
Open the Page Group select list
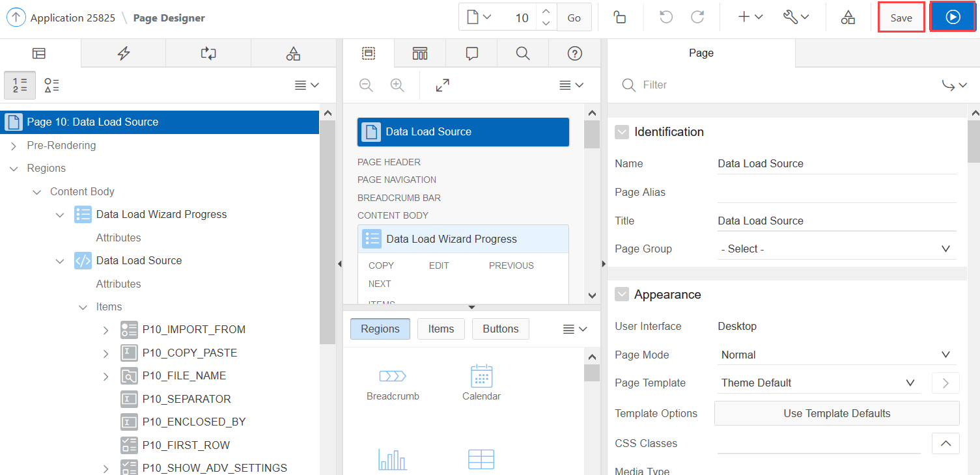837,249
